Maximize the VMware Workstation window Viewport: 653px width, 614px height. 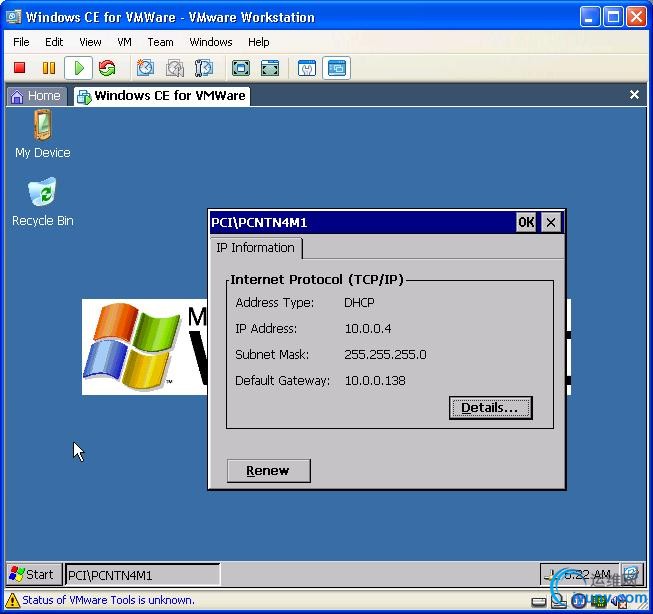click(613, 17)
